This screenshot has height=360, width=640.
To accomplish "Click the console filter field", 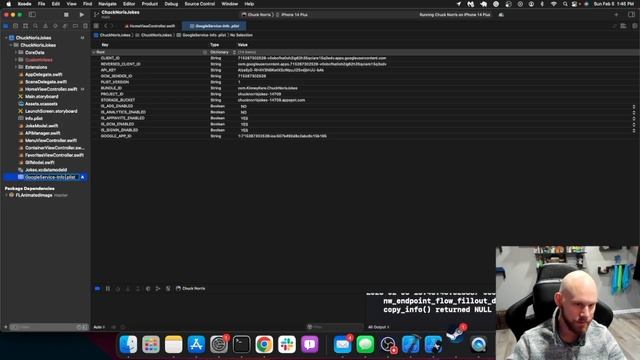I will point(335,327).
